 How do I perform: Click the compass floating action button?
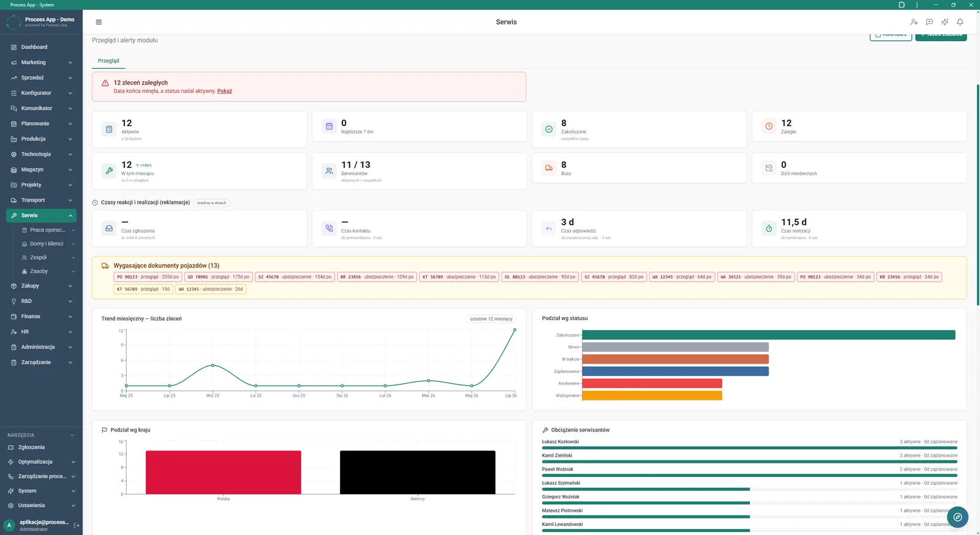coord(957,517)
